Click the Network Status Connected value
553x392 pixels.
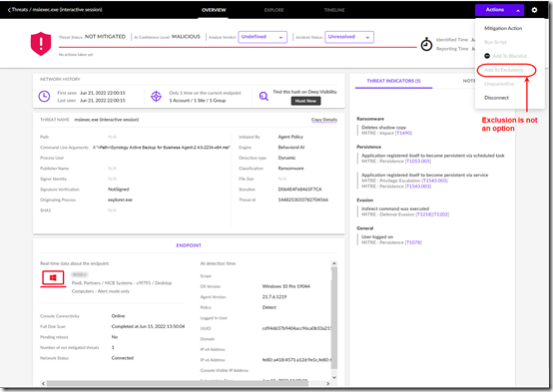click(x=123, y=358)
